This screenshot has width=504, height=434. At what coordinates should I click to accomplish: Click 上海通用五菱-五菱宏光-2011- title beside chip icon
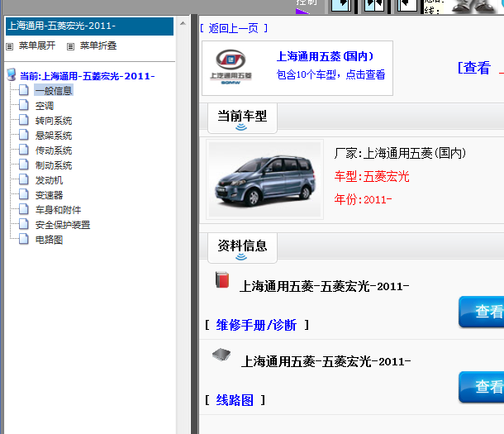pos(326,362)
